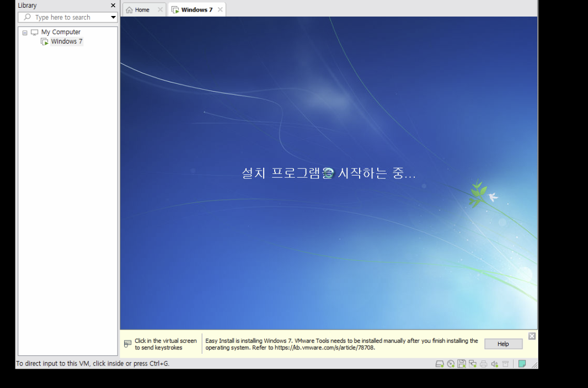
Task: Close the Windows 7 tab
Action: point(220,10)
